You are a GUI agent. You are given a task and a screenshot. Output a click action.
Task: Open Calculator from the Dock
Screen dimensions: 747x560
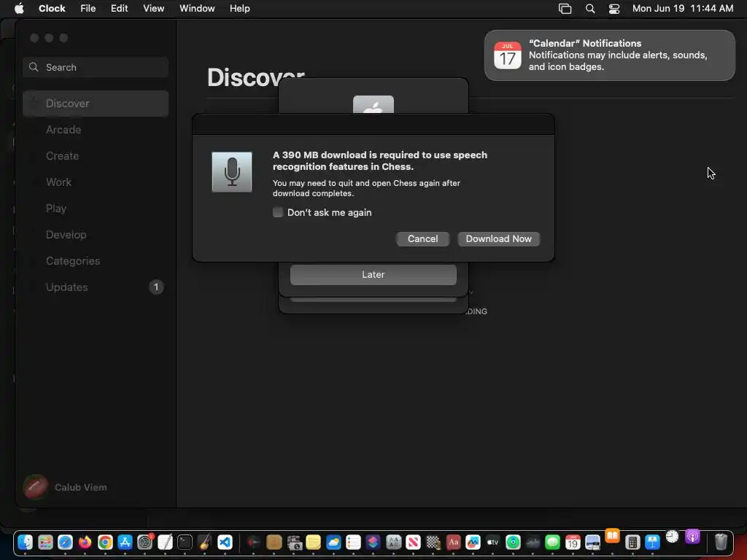coord(632,542)
